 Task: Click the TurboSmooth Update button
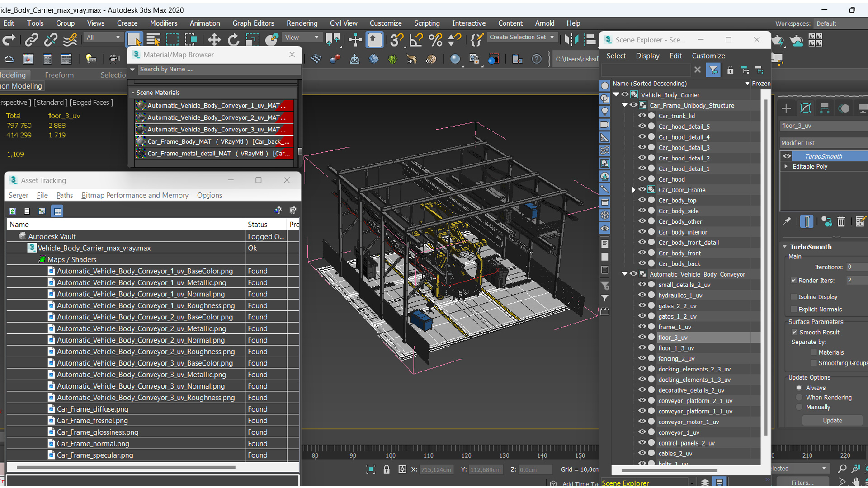click(832, 420)
